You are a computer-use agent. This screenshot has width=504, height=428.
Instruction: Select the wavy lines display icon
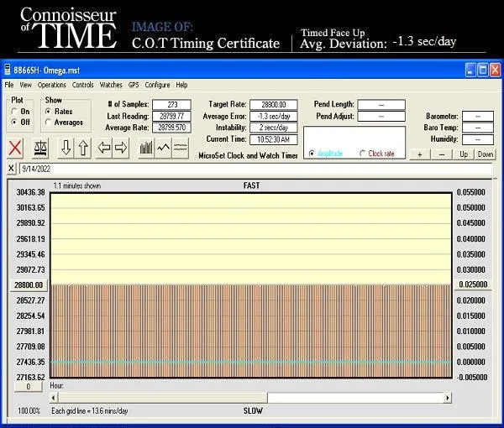[181, 148]
